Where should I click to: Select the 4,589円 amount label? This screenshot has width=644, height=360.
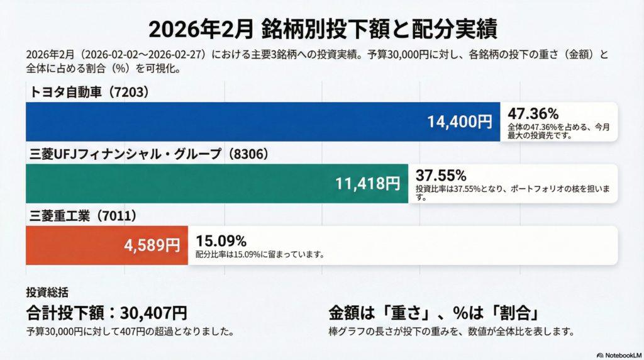(x=152, y=245)
